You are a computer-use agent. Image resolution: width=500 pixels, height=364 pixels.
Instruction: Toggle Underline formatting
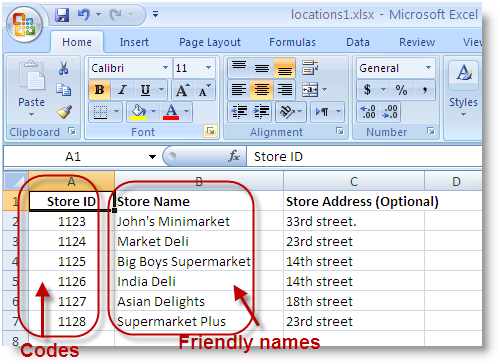(x=145, y=90)
